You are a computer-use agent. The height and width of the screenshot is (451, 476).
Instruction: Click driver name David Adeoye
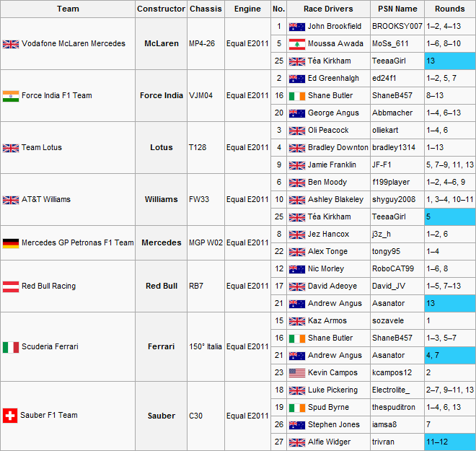[332, 286]
